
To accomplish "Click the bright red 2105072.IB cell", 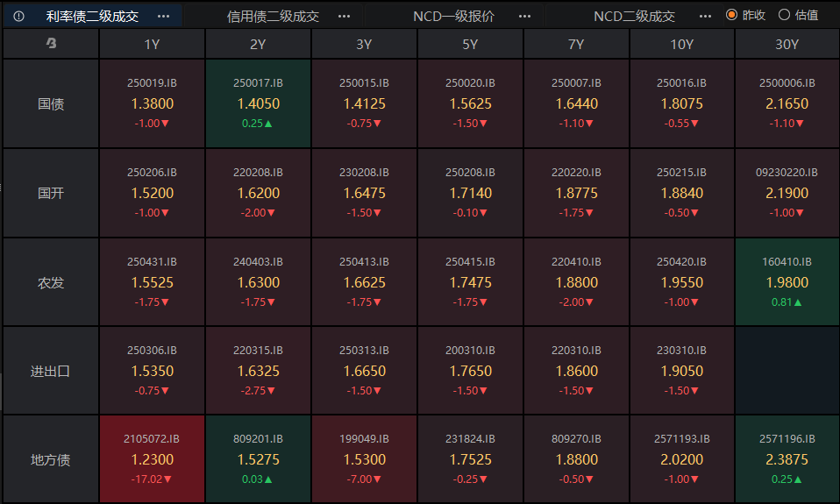I will tap(153, 458).
